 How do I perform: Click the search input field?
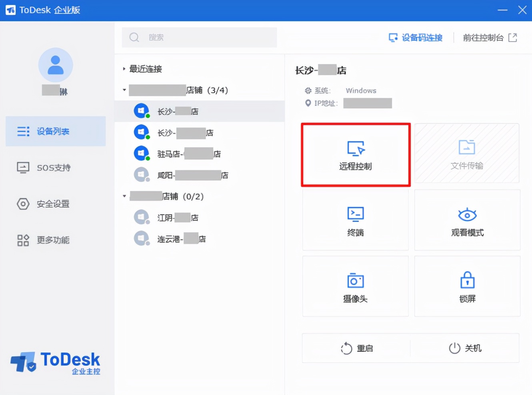(199, 37)
